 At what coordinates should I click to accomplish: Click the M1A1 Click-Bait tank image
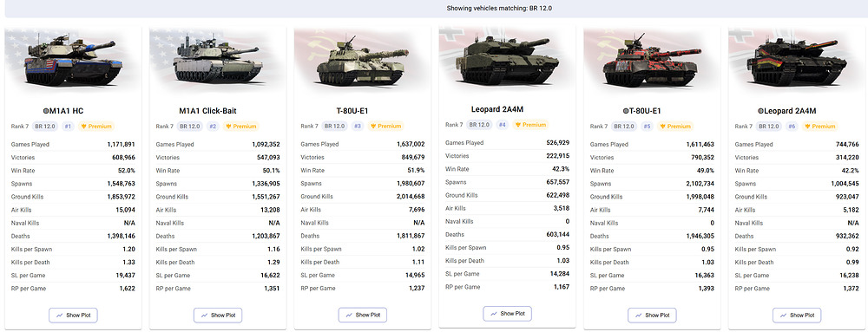pos(218,61)
